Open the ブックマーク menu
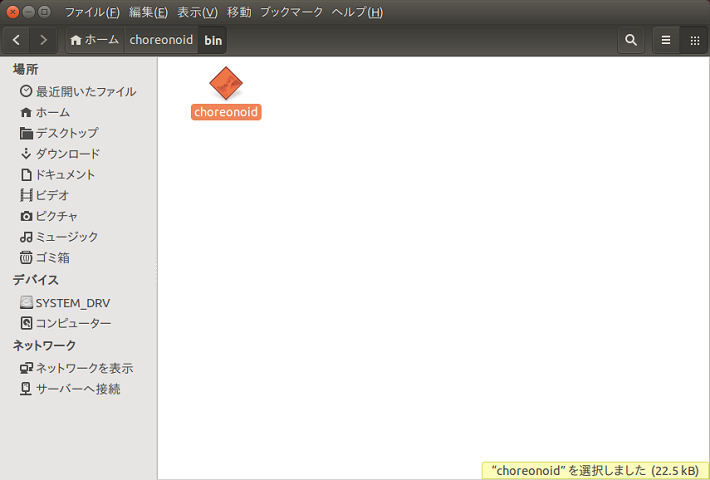Image resolution: width=710 pixels, height=480 pixels. [x=290, y=12]
